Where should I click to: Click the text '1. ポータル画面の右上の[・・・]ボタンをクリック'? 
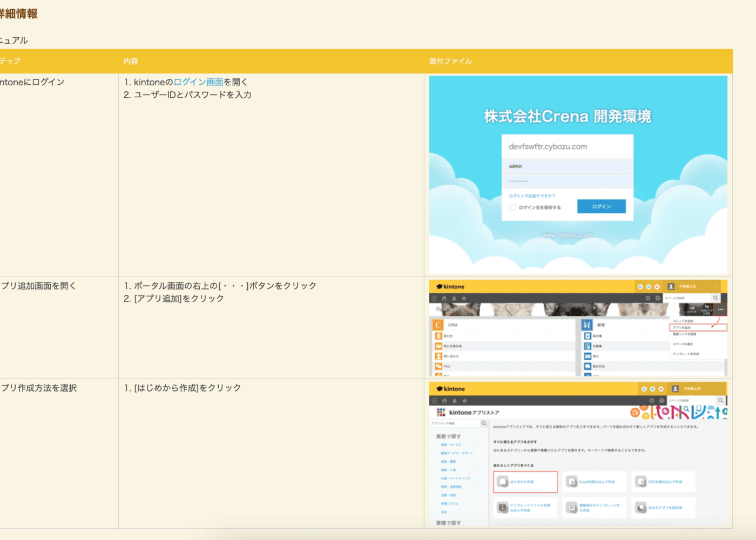[220, 286]
